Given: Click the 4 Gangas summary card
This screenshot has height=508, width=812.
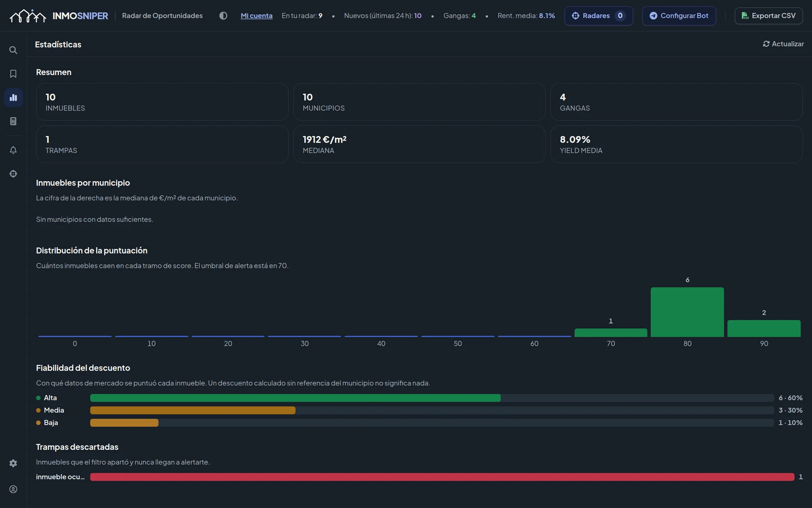Looking at the screenshot, I should click(676, 102).
